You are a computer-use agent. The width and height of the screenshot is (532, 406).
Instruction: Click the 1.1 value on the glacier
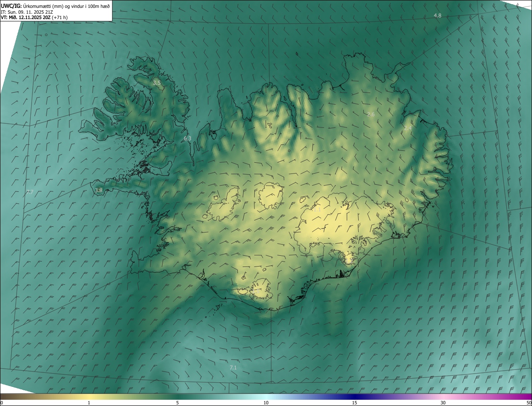pos(317,210)
